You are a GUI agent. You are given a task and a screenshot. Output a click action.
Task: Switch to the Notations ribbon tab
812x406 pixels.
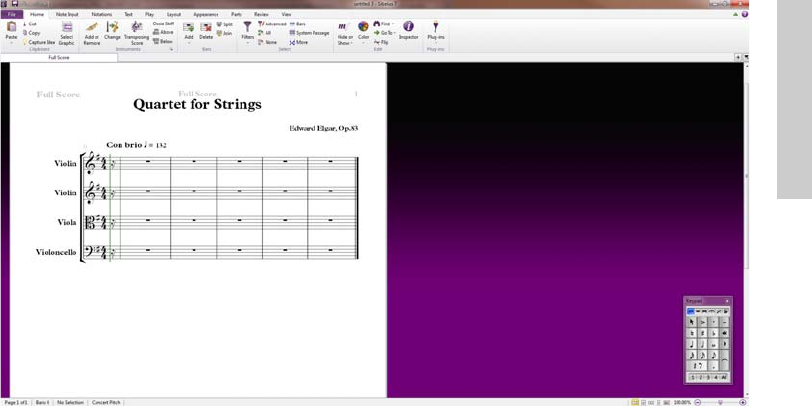102,14
